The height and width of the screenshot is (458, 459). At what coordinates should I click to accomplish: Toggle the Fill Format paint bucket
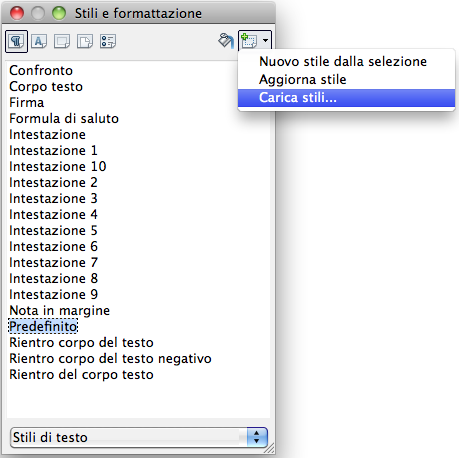tap(226, 41)
